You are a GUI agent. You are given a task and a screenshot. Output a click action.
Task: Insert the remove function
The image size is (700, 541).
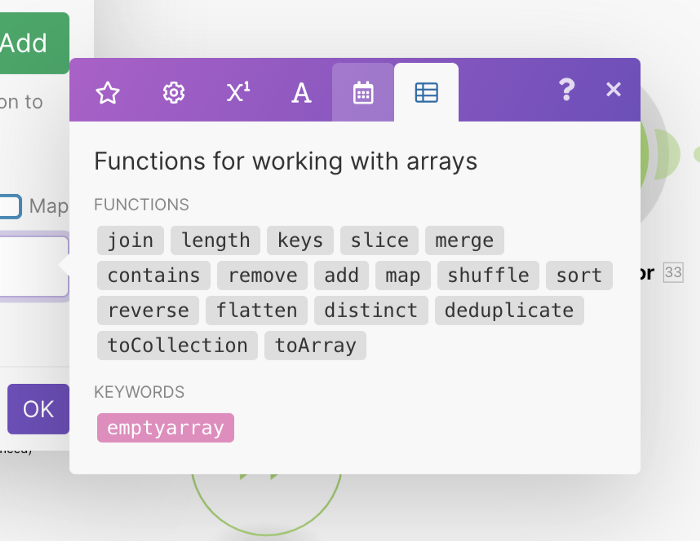coord(262,275)
